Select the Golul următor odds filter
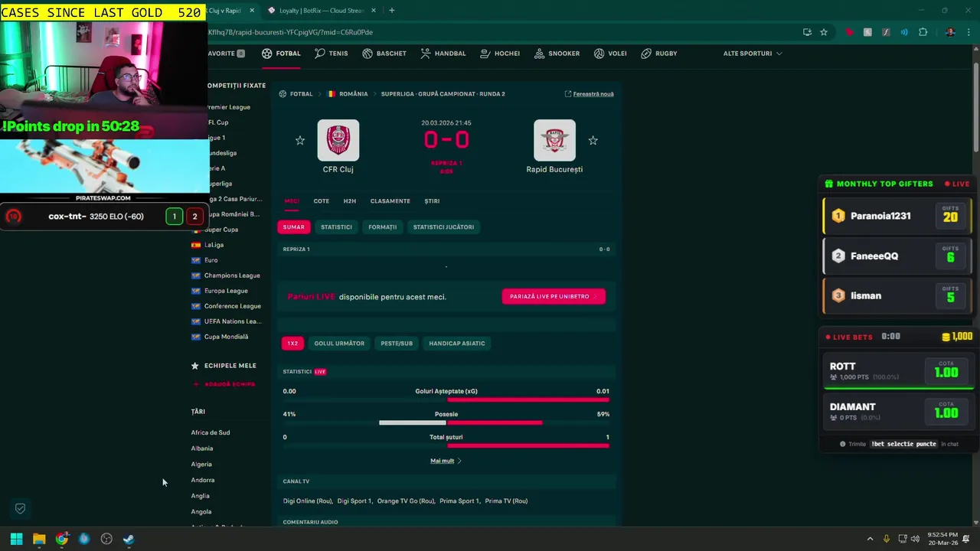Viewport: 980px width, 551px height. (x=339, y=344)
